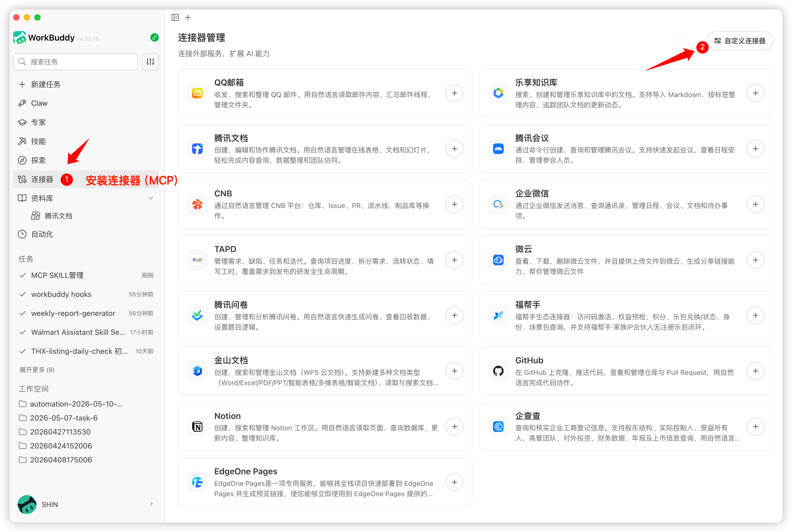Add the GitHub connector
The width and height of the screenshot is (792, 532).
click(x=755, y=371)
